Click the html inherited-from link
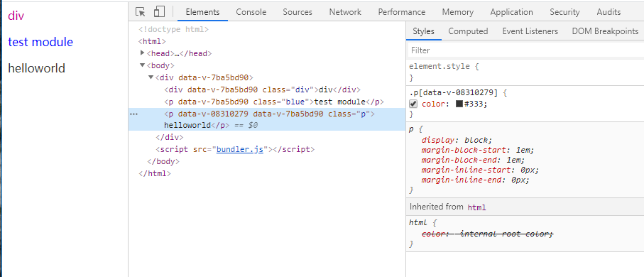644x277 pixels. pos(476,207)
